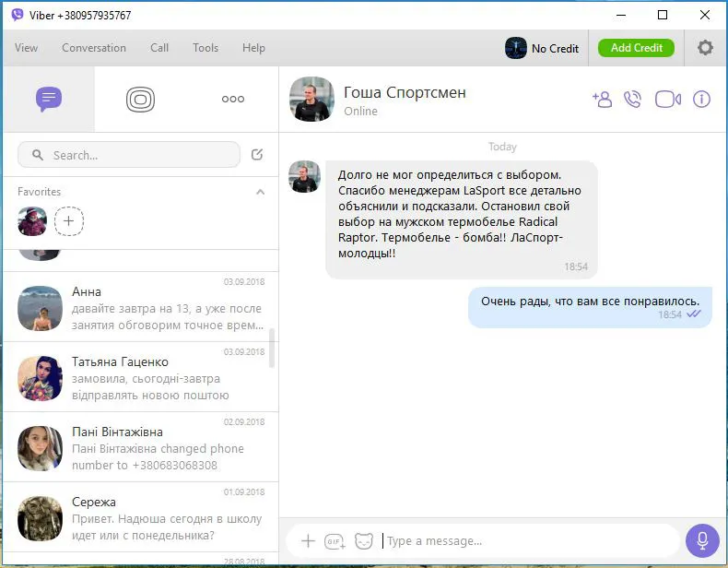Open favorite contact avatar in Favorites
728x568 pixels.
(32, 221)
